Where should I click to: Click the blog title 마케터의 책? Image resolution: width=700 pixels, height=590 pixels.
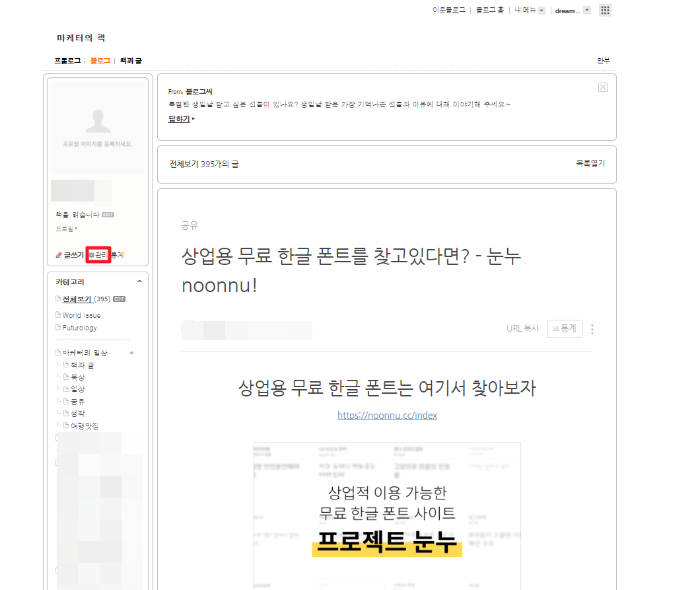pos(81,38)
